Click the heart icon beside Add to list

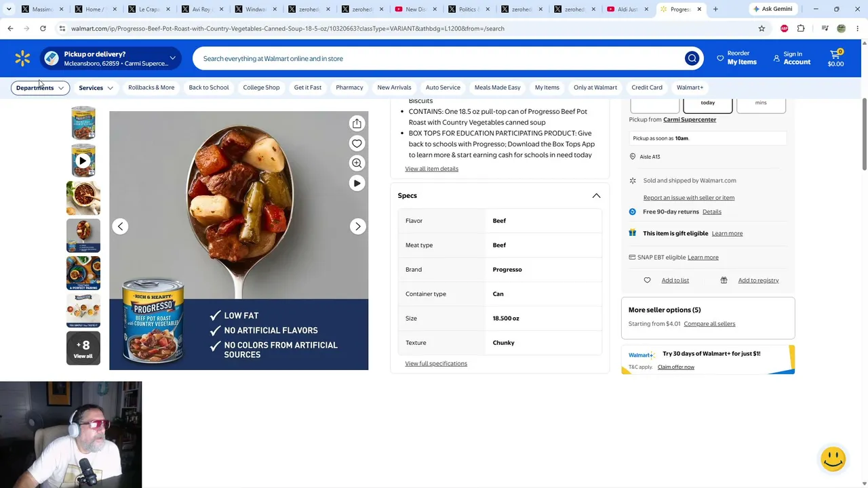click(647, 281)
